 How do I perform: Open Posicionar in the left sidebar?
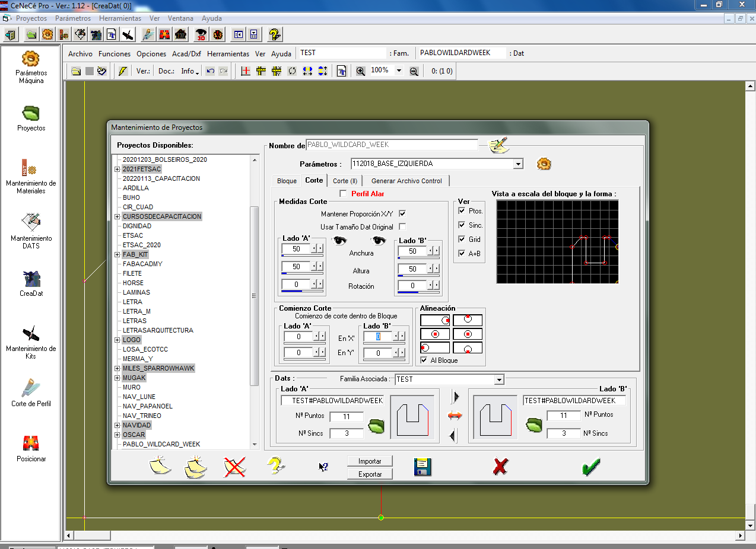[31, 448]
